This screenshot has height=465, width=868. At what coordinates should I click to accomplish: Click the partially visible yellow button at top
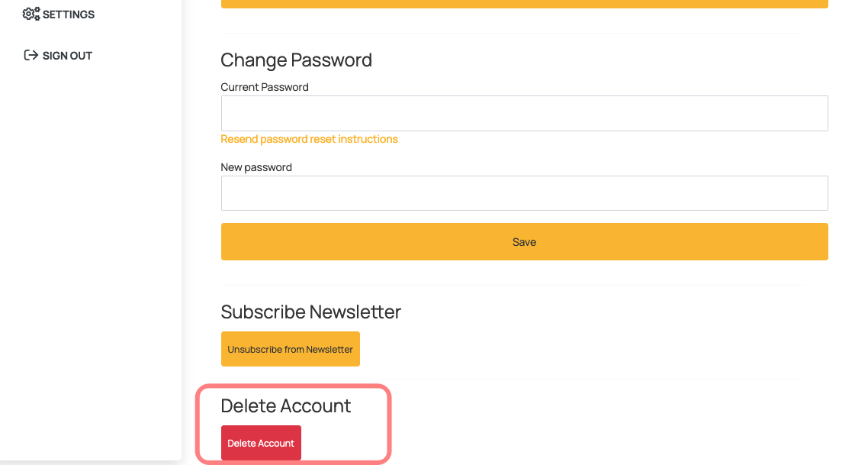coord(524,4)
